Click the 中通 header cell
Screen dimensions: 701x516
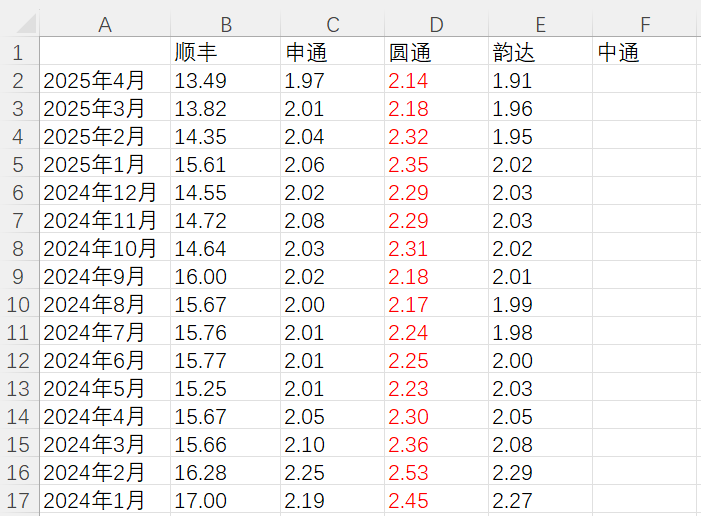pos(645,52)
